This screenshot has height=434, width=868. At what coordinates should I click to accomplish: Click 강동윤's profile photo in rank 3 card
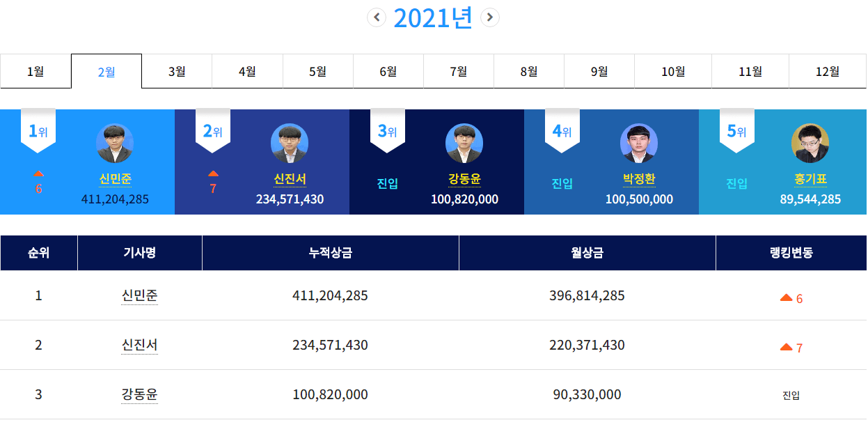pos(464,144)
